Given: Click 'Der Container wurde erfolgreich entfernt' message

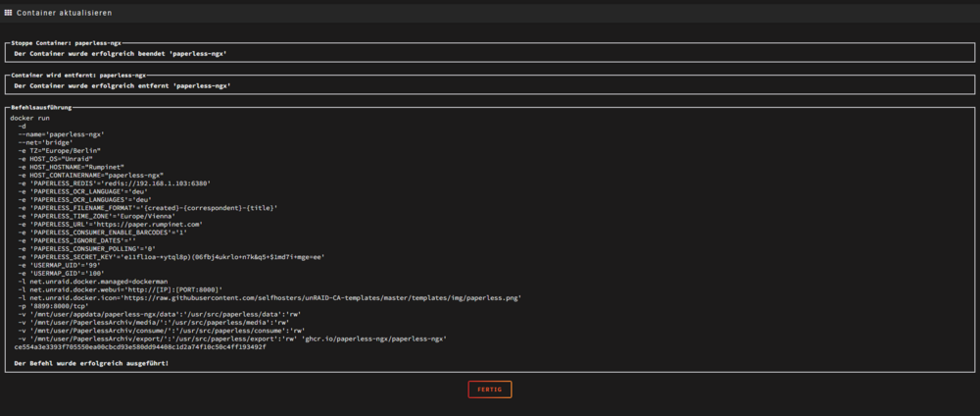Looking at the screenshot, I should tap(122, 85).
